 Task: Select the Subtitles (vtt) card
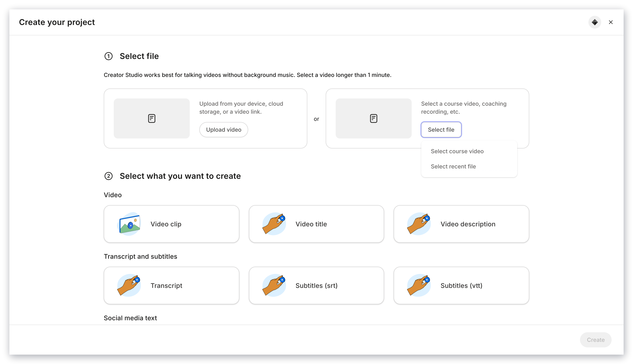[461, 285]
